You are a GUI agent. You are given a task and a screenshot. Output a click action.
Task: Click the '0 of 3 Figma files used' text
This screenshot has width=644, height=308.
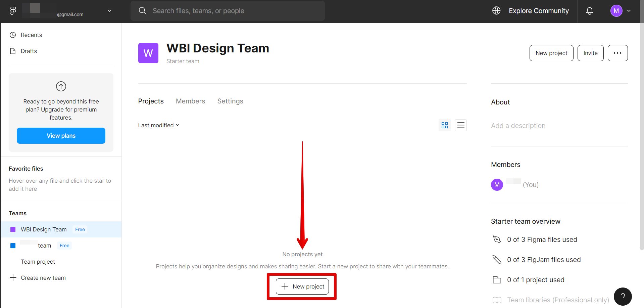click(542, 239)
